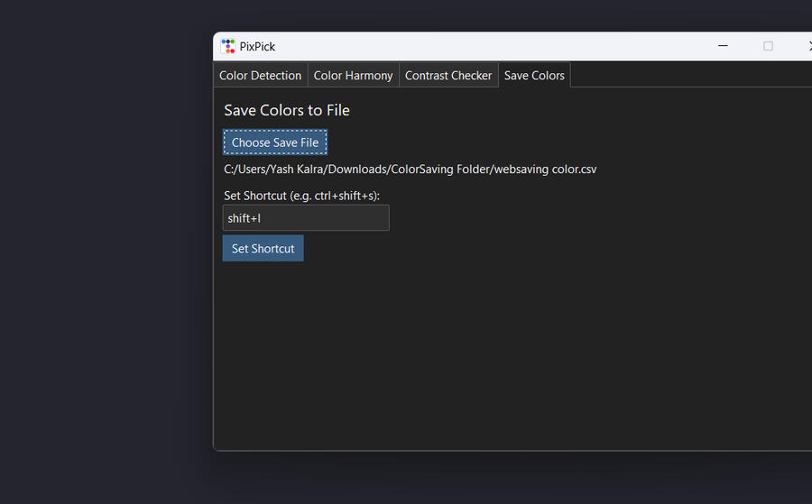The image size is (812, 504).
Task: Select the Save Colors tab
Action: [x=534, y=76]
